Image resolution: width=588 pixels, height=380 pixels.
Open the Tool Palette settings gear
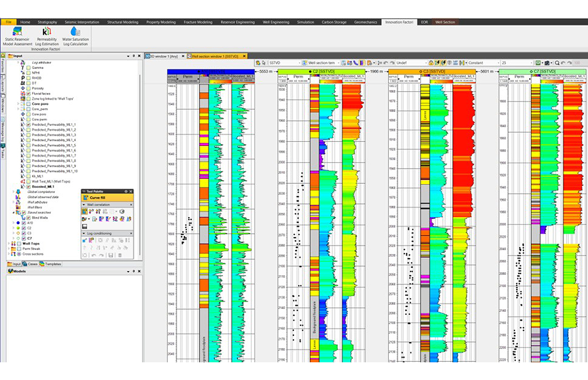click(126, 192)
